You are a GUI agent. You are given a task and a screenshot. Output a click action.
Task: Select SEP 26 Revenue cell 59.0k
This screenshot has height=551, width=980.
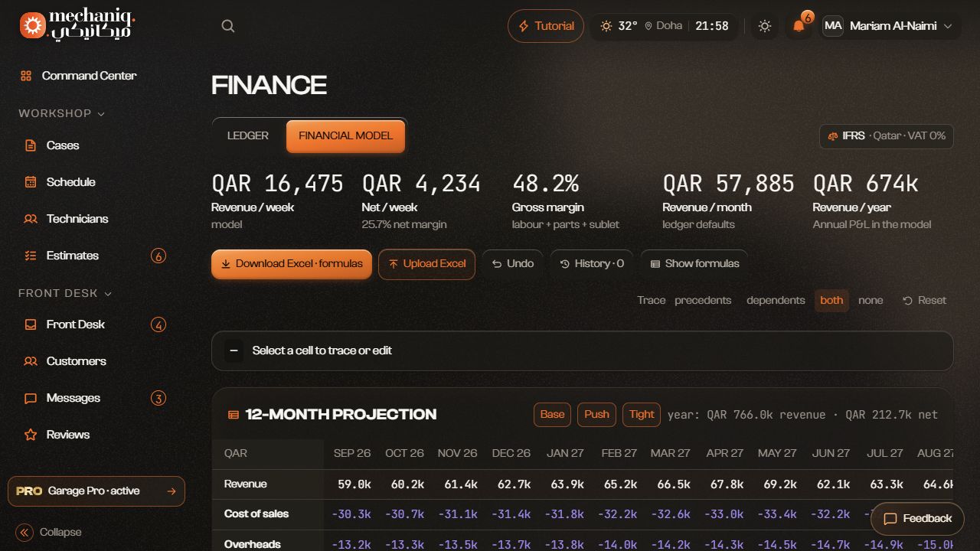click(x=354, y=484)
